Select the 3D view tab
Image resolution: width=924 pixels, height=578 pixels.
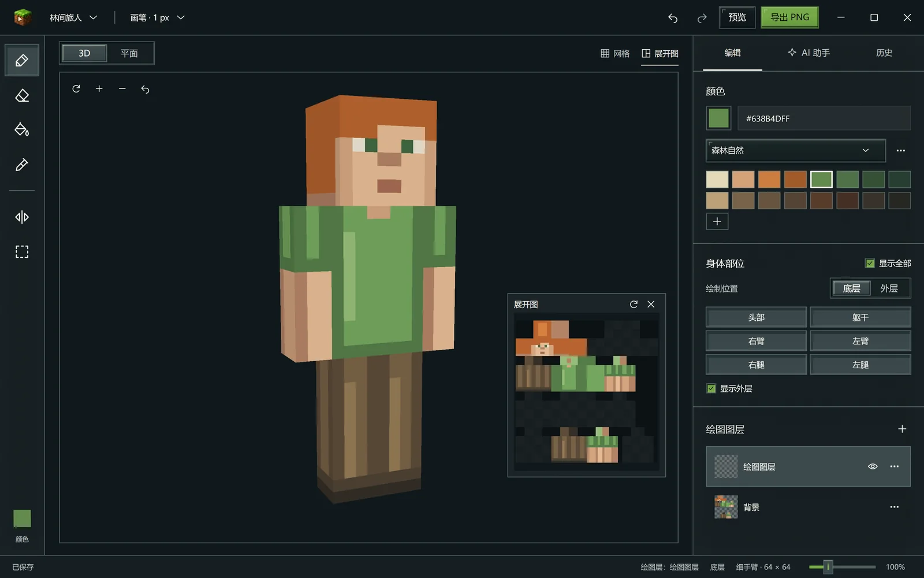coord(84,53)
